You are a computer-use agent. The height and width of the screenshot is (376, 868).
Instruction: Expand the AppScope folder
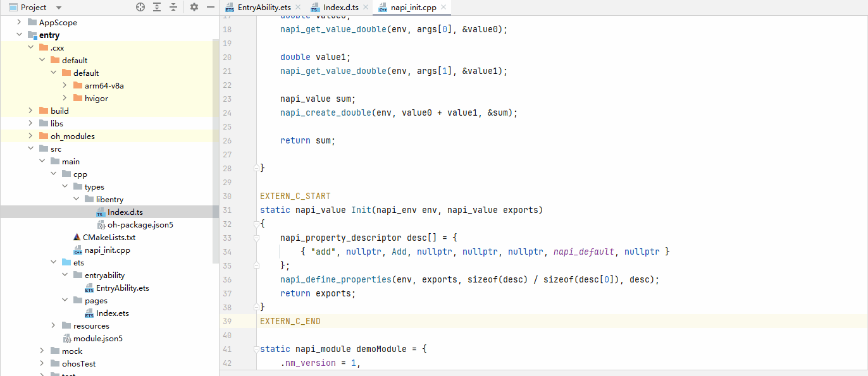19,22
